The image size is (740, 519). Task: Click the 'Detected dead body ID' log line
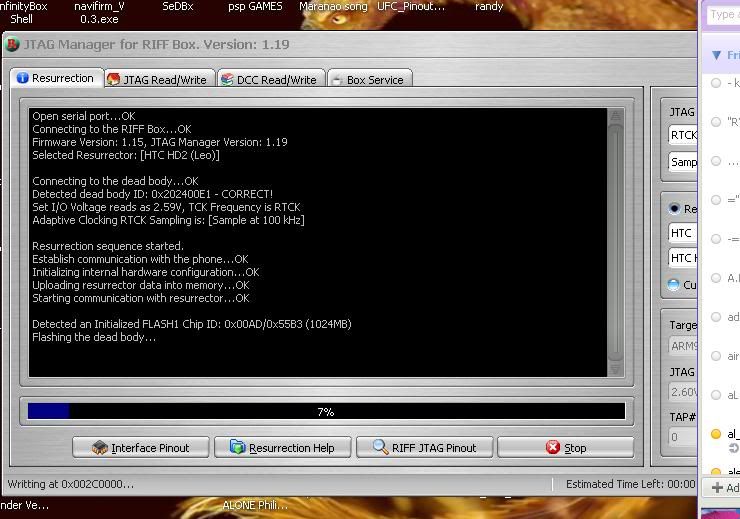pos(152,194)
